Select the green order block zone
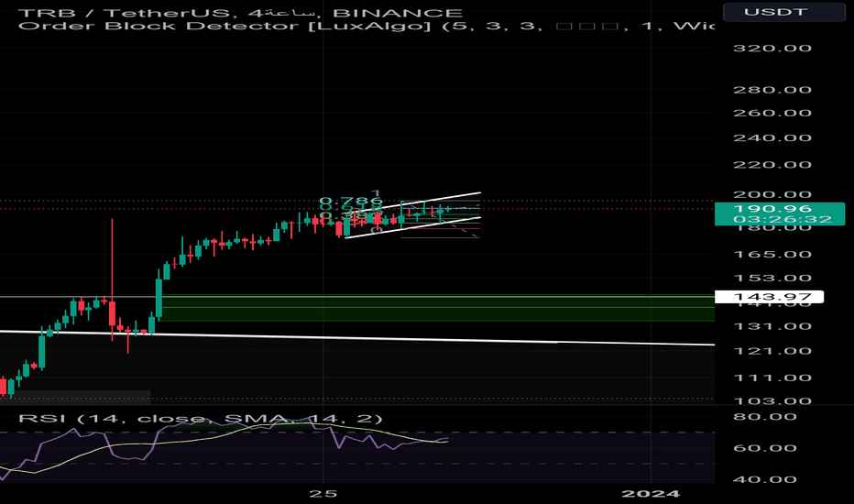854x504 pixels. 438,309
